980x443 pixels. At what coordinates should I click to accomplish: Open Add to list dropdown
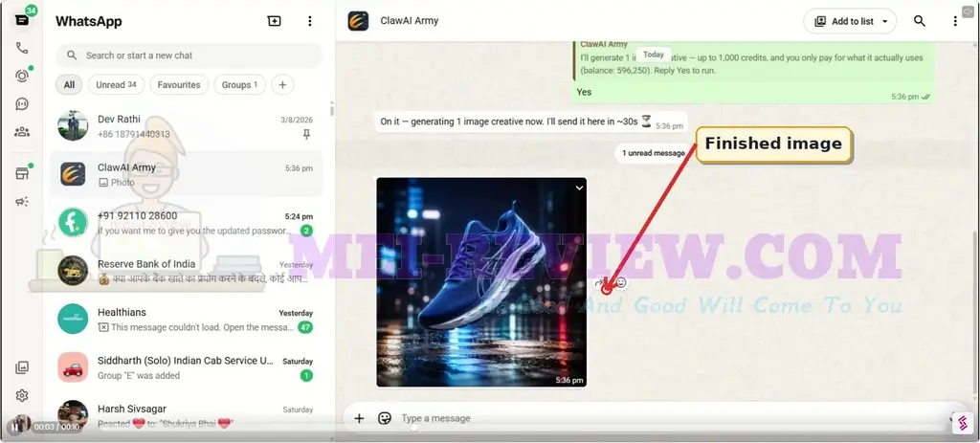tap(850, 21)
